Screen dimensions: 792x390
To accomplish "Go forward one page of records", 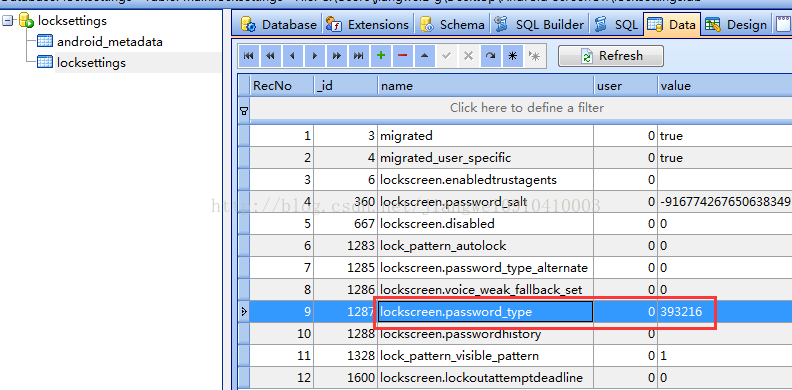I will 336,56.
